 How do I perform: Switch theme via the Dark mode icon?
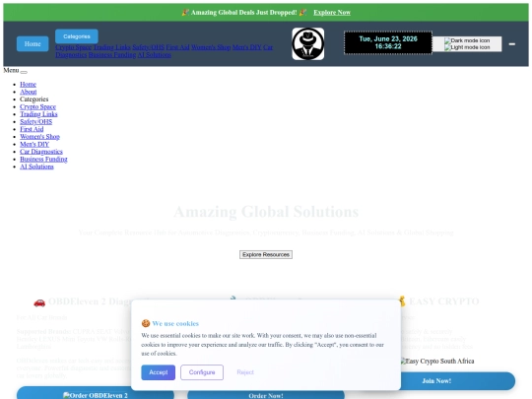(467, 40)
